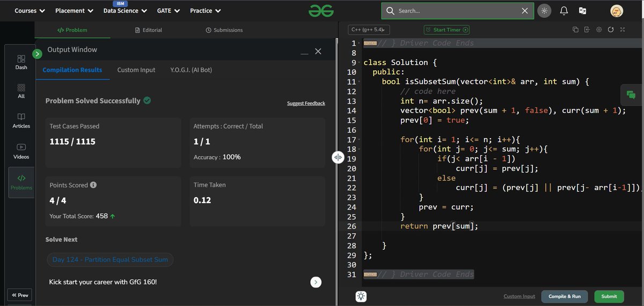Open the Placement dropdown menu
This screenshot has height=306, width=644.
tap(74, 11)
